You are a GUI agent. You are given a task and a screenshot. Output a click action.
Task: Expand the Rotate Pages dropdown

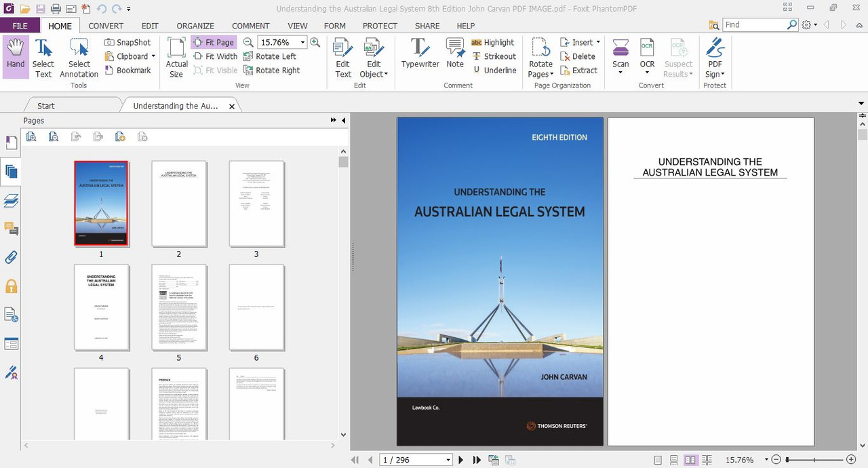(x=551, y=75)
